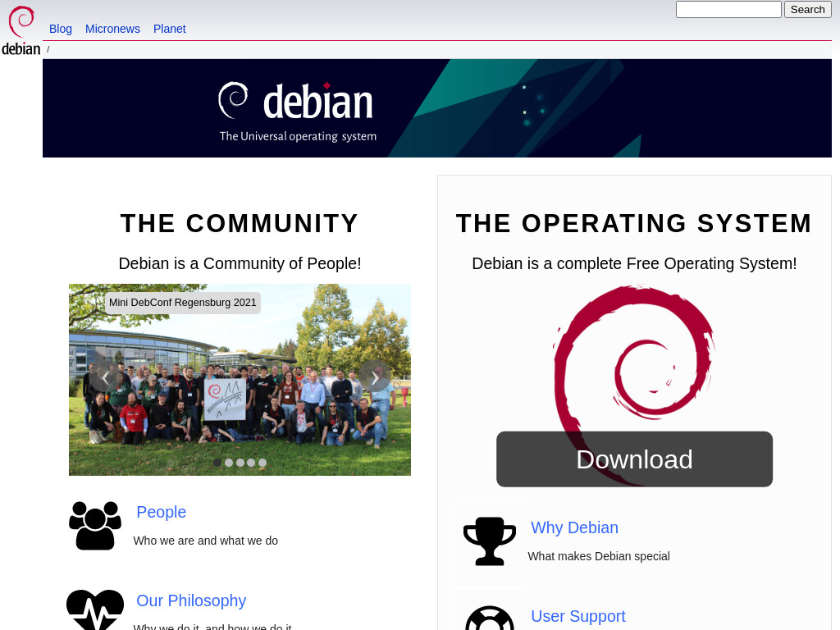
Task: Click the Search button
Action: tap(807, 10)
